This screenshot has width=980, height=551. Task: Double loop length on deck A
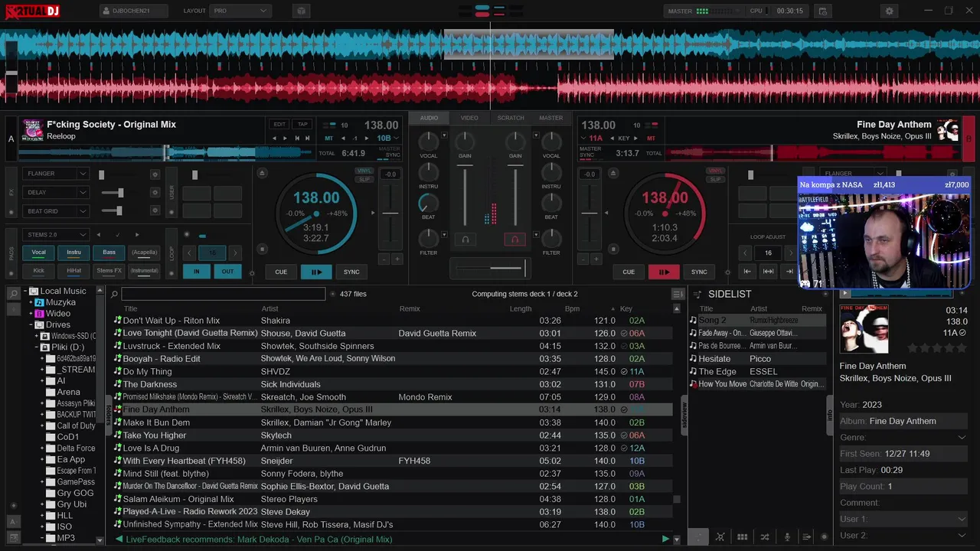coord(235,253)
